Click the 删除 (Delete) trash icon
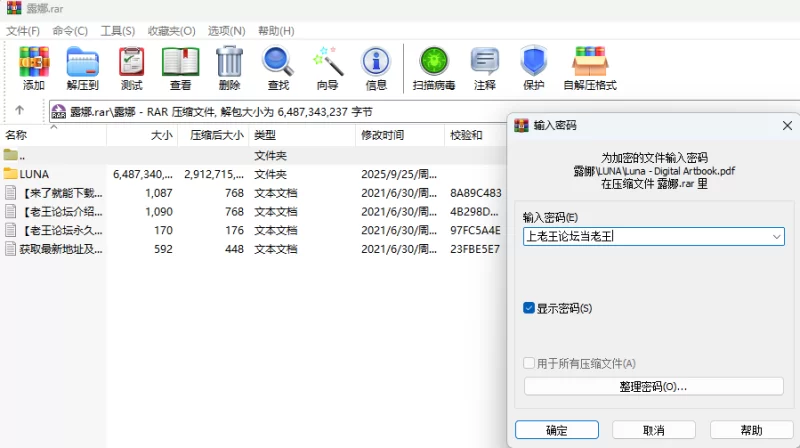This screenshot has height=448, width=800. point(229,61)
